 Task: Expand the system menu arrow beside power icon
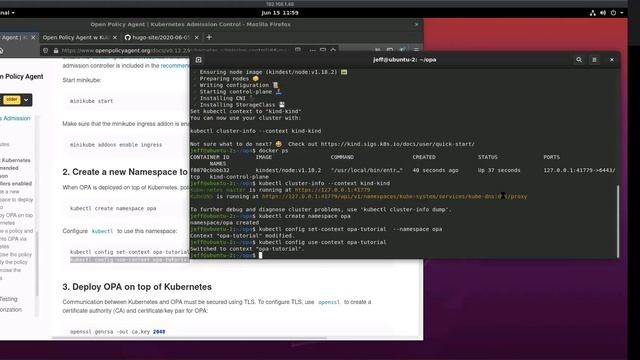(622, 13)
